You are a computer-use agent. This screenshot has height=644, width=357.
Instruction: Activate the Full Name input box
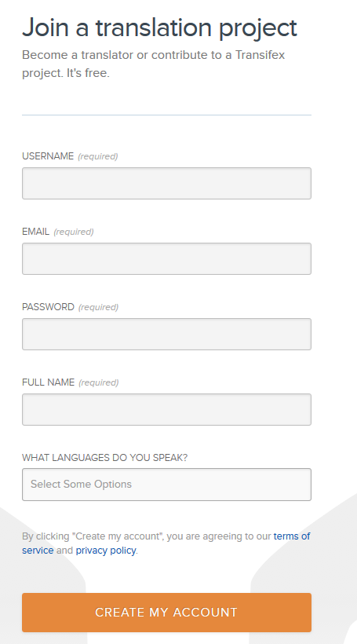click(x=166, y=409)
